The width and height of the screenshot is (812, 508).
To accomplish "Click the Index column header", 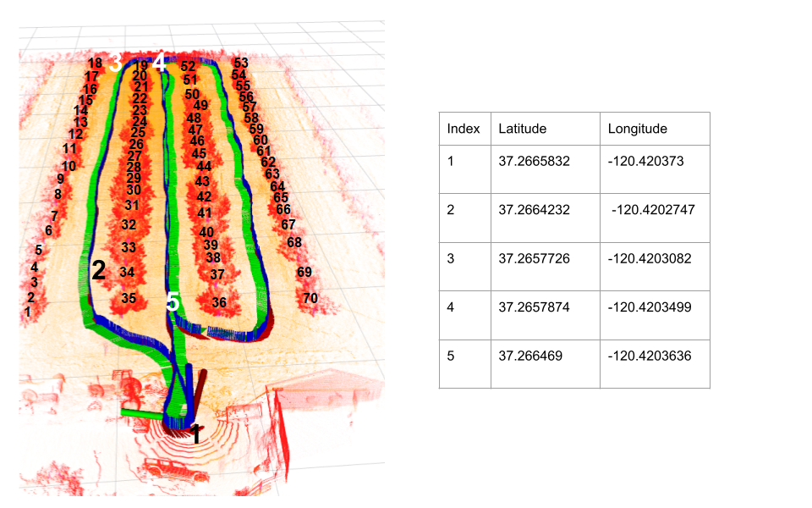I will tap(464, 129).
